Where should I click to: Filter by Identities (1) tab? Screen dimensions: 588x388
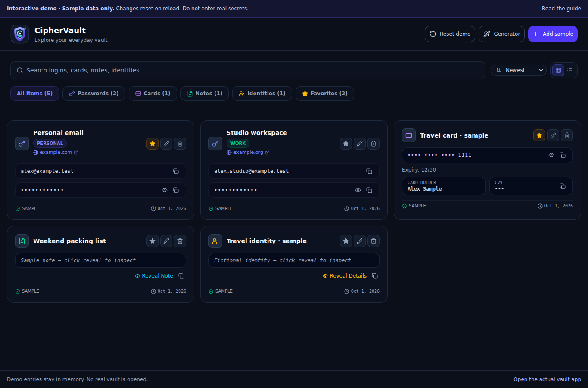tap(262, 94)
